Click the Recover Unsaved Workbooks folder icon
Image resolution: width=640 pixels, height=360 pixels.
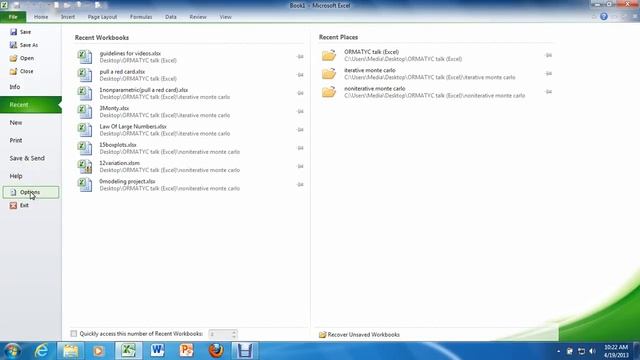(x=322, y=335)
